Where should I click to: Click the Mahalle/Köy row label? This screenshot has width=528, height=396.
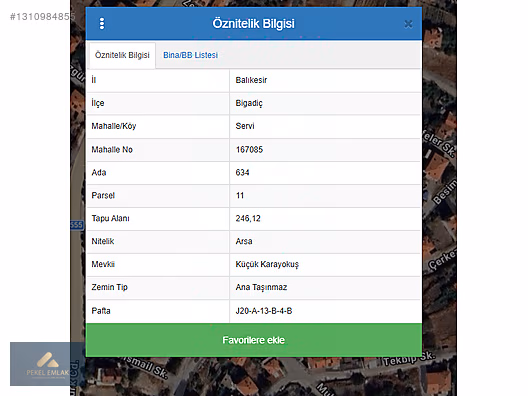click(114, 126)
